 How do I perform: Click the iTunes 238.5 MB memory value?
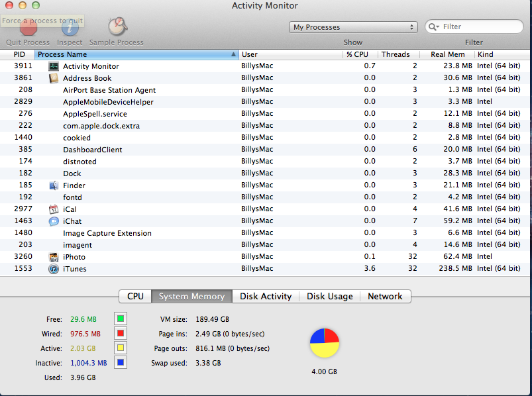(455, 268)
